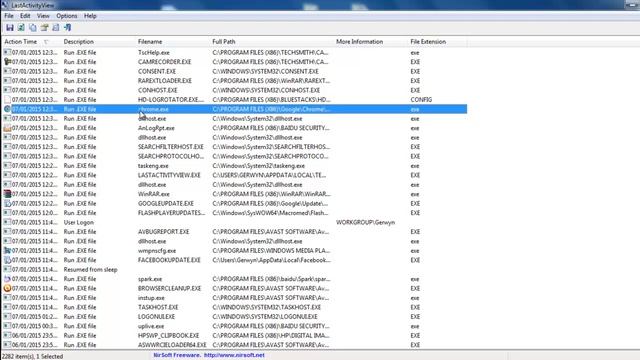Image resolution: width=640 pixels, height=360 pixels.
Task: Open the Options menu
Action: click(x=67, y=16)
